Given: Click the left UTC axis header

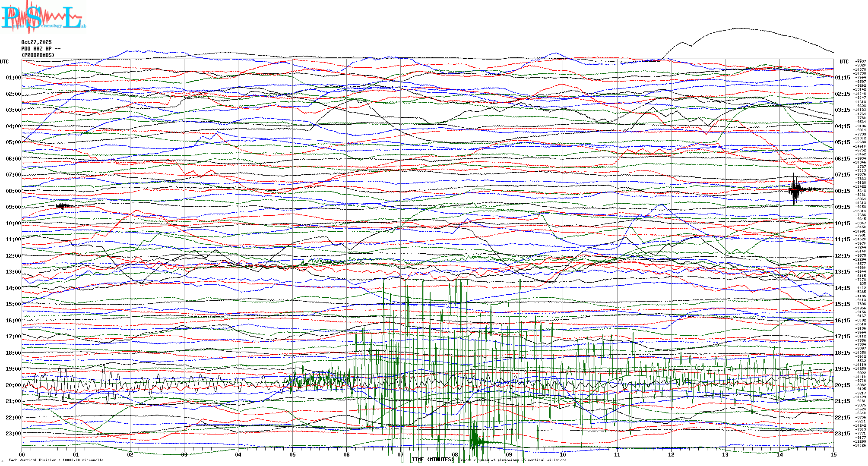Looking at the screenshot, I should (x=4, y=62).
